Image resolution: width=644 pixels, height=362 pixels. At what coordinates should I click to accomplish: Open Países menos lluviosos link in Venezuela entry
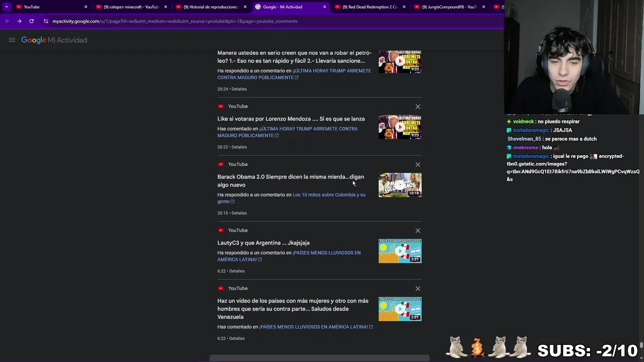(313, 327)
